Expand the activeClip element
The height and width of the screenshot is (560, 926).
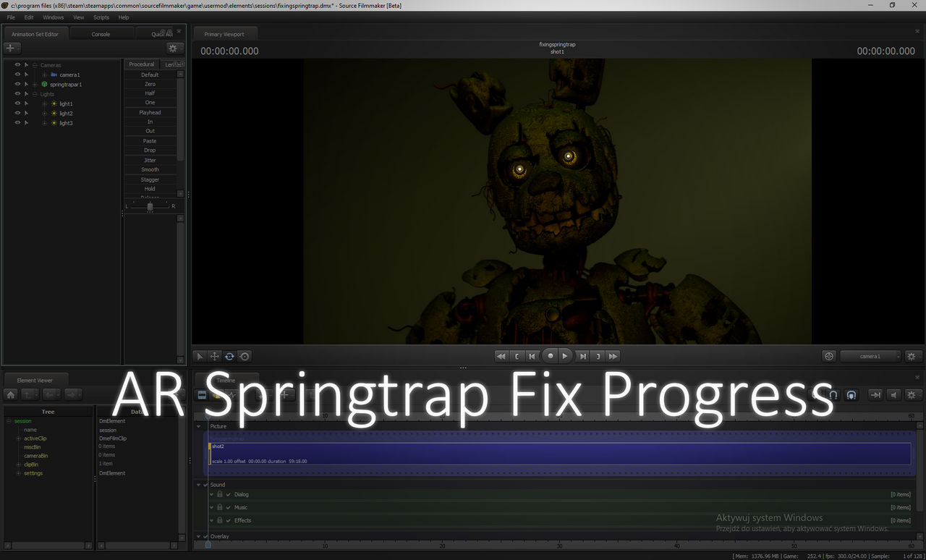click(x=18, y=438)
